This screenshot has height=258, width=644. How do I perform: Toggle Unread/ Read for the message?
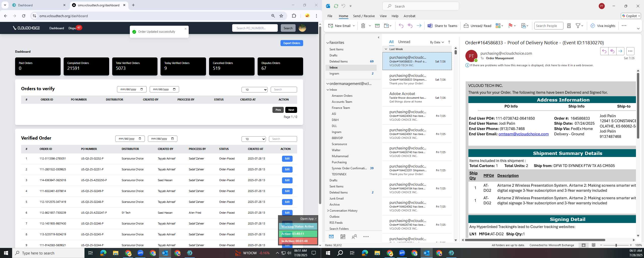tap(477, 26)
